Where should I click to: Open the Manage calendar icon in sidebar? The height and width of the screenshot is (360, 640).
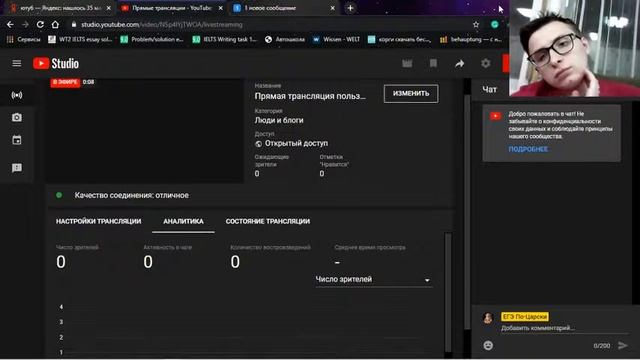point(17,140)
